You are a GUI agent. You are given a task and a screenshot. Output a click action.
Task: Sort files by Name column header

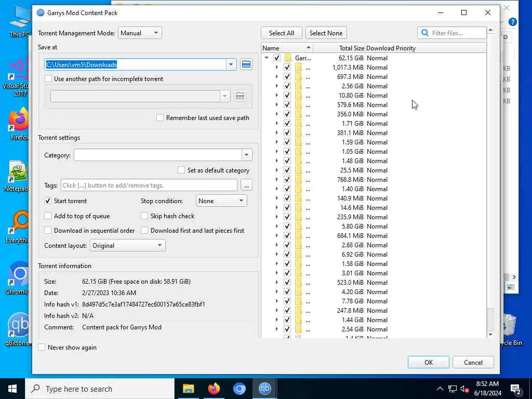coord(287,48)
